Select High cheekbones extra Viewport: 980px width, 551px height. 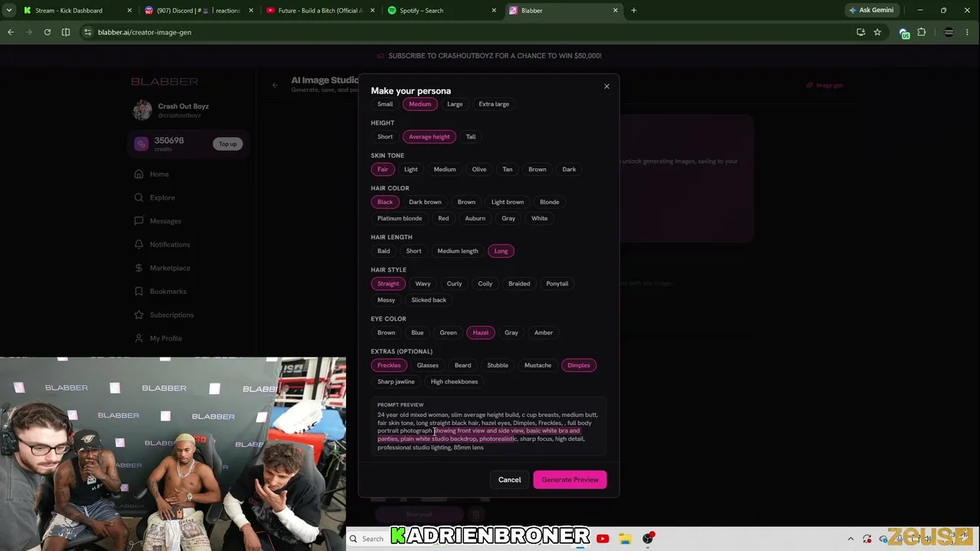454,382
